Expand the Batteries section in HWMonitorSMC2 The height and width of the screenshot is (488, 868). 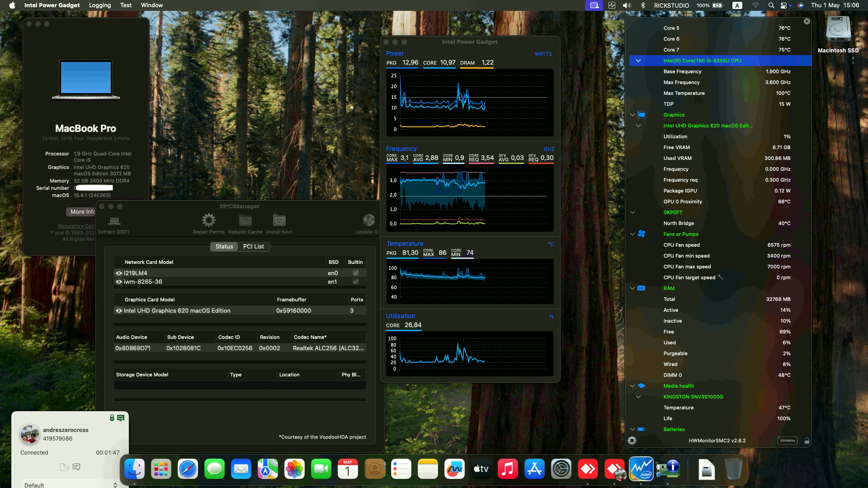(x=632, y=429)
